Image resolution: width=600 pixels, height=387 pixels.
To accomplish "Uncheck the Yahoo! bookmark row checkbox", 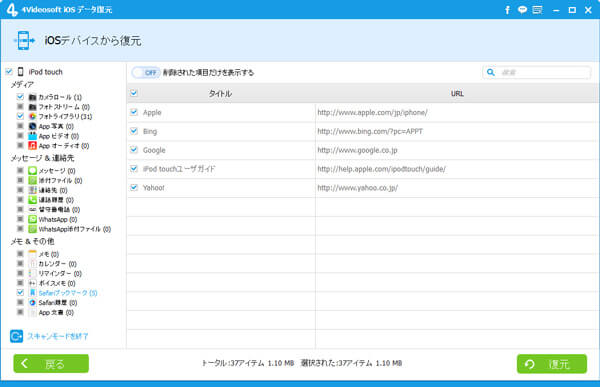I will click(x=134, y=188).
